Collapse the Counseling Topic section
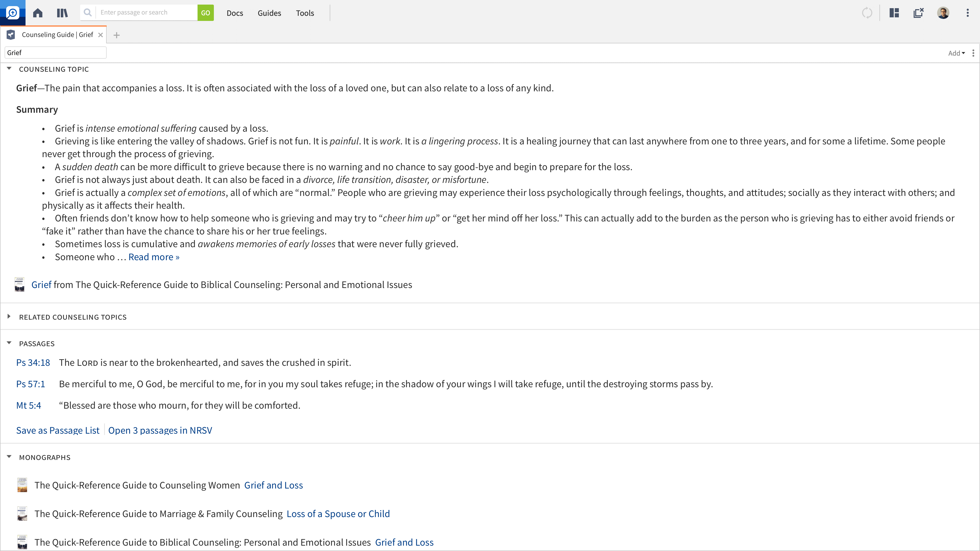980x551 pixels. (x=9, y=69)
